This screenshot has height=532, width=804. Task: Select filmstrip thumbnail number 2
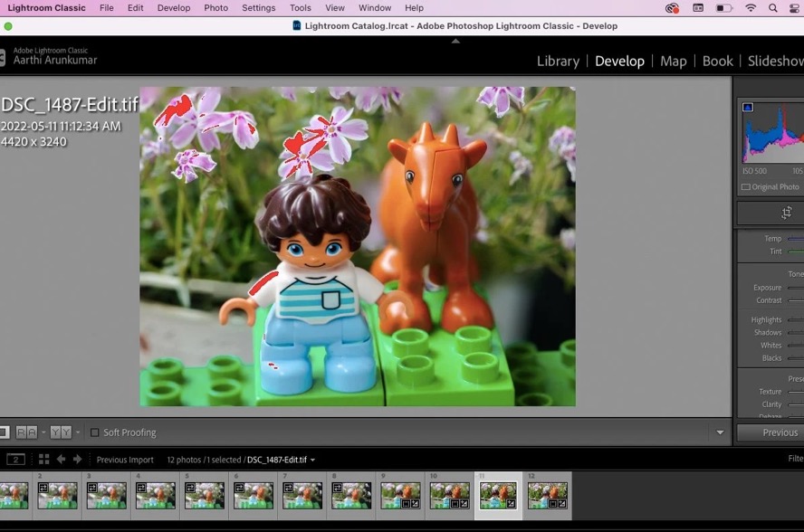pos(57,496)
